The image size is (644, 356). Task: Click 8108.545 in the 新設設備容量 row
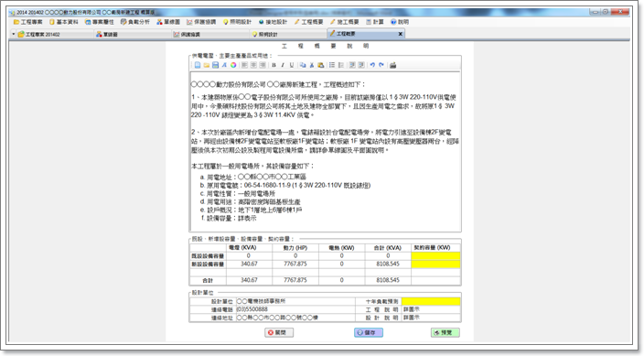(x=388, y=264)
